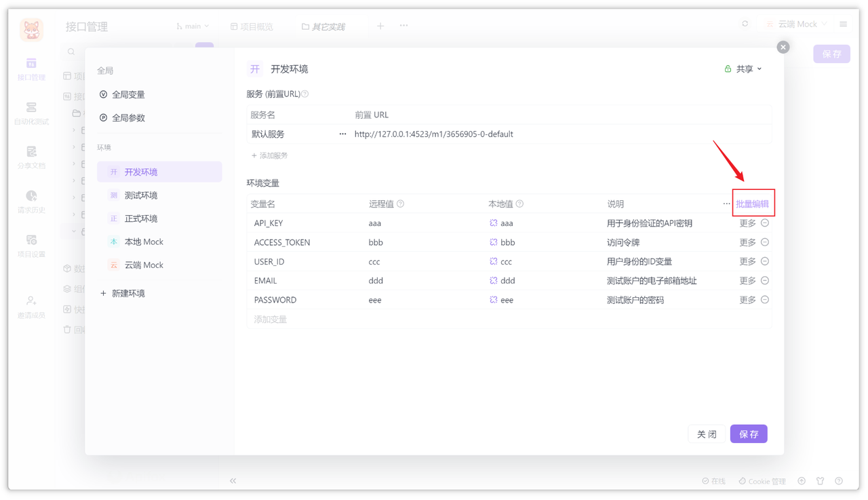Open 更多 for API_KEY row
The image size is (868, 500).
pyautogui.click(x=747, y=223)
